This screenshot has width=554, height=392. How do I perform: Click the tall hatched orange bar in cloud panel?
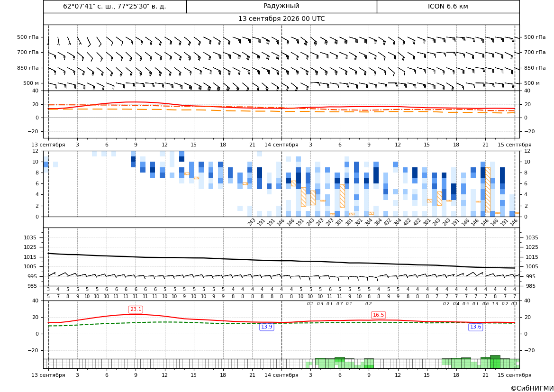(488, 190)
